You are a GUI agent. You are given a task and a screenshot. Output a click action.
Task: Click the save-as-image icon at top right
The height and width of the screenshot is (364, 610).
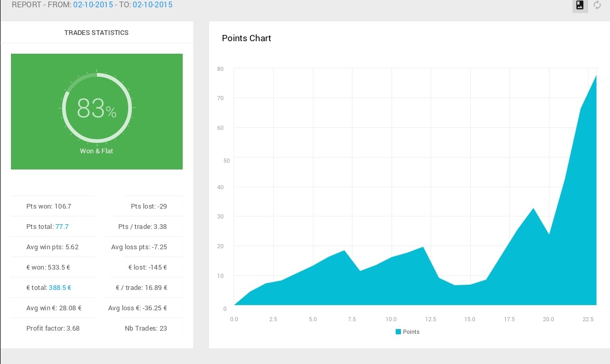(580, 5)
